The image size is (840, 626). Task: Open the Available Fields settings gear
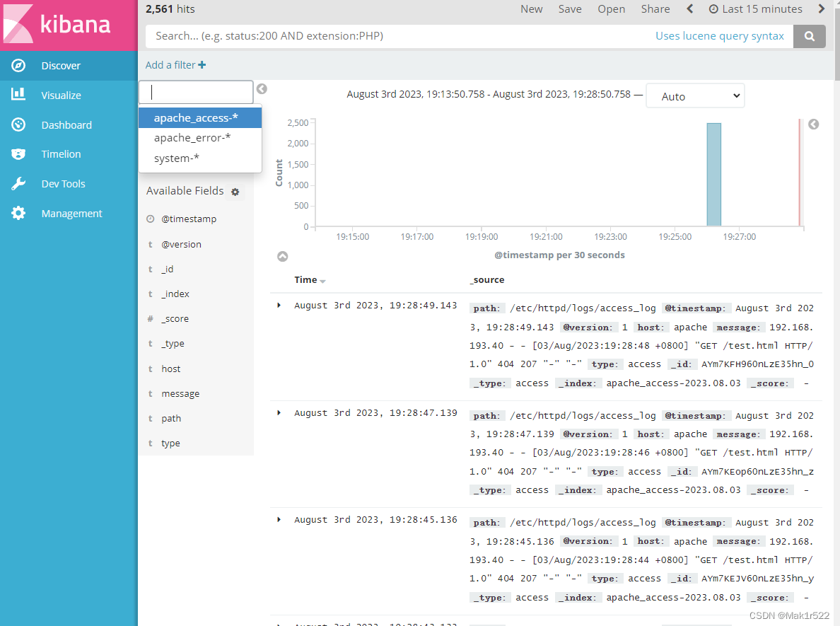coord(235,192)
